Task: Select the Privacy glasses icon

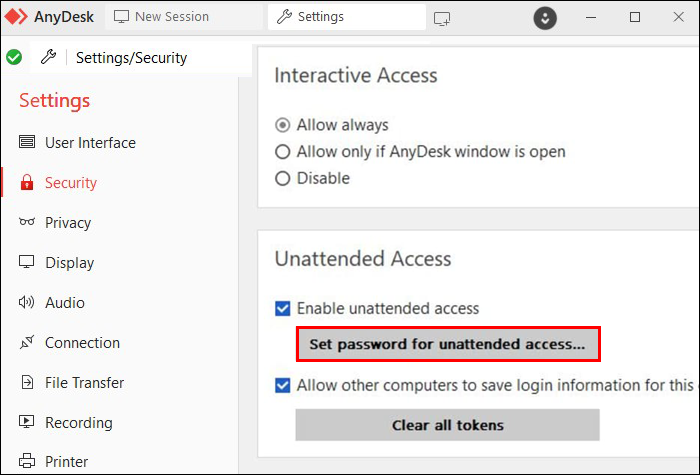Action: point(27,223)
